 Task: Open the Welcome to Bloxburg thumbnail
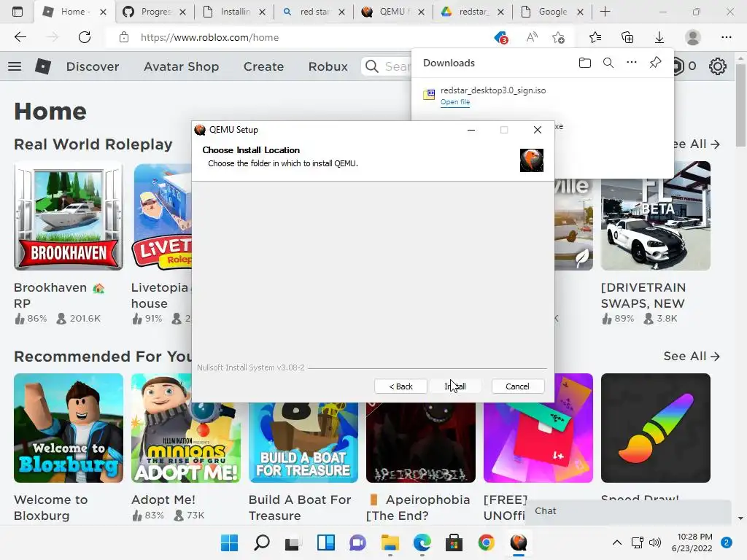pyautogui.click(x=69, y=428)
